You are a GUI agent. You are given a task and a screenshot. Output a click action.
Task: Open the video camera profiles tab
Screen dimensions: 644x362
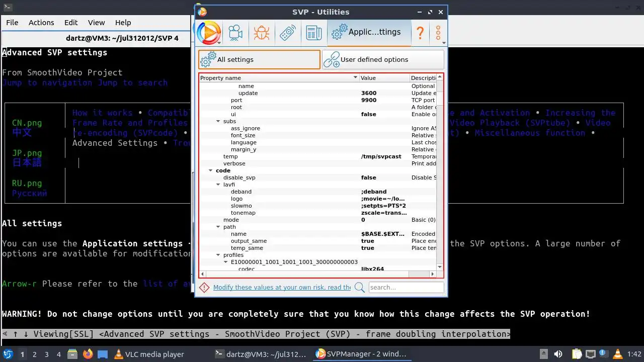[x=235, y=33]
